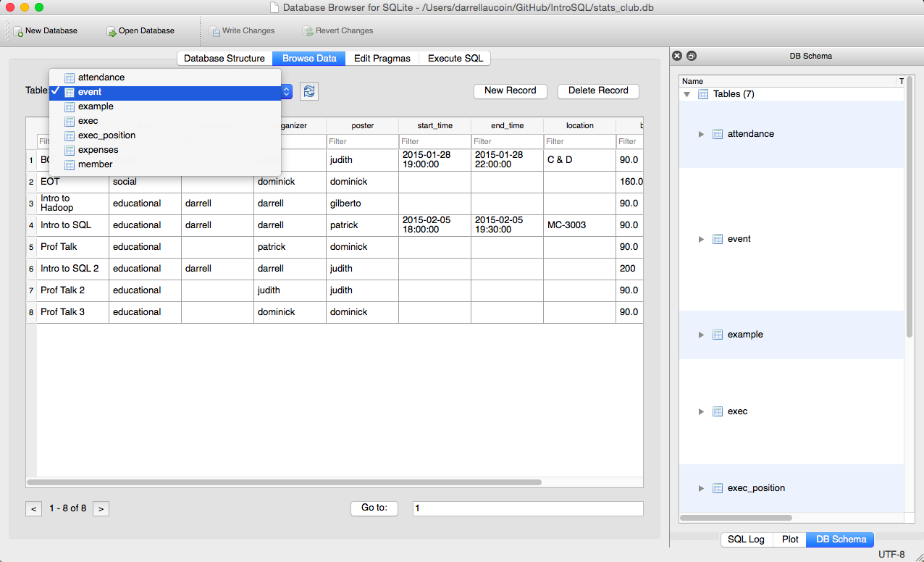Click the Write Changes toolbar icon
The image size is (924, 562).
[214, 31]
